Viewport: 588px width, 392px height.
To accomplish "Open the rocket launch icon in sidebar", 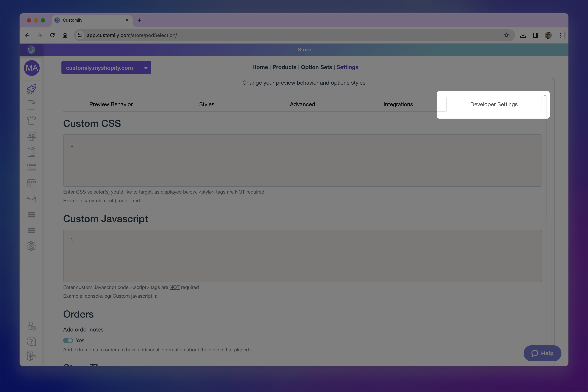I will [32, 89].
